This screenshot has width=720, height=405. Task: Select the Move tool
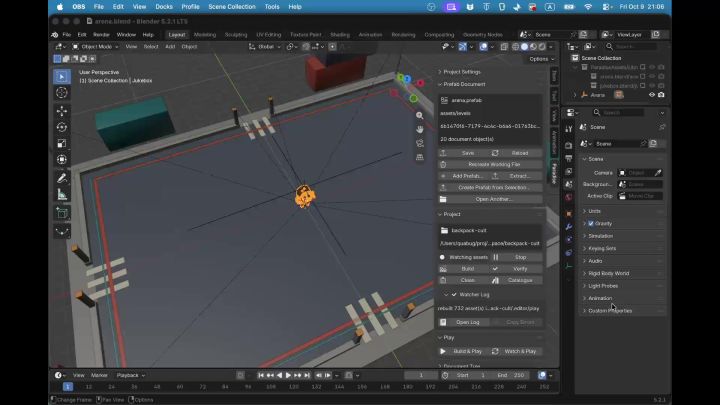(62, 111)
